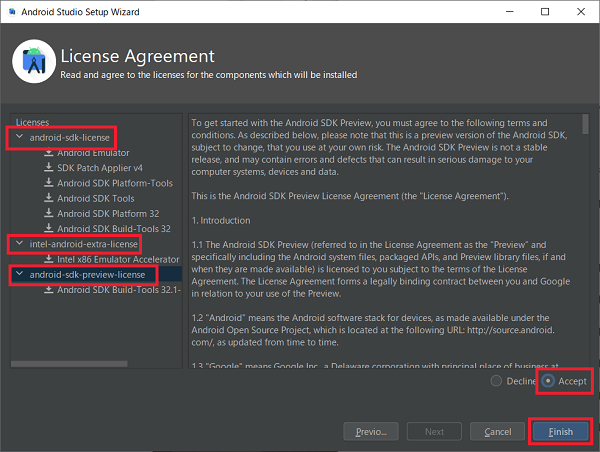Click the Licenses tree horizontal scrollbar
The width and height of the screenshot is (600, 452).
69,364
